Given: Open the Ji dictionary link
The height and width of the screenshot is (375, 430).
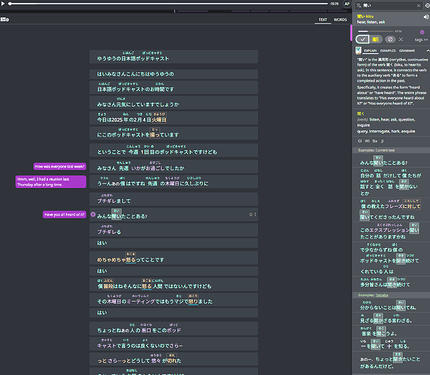Looking at the screenshot, I should click(x=382, y=141).
